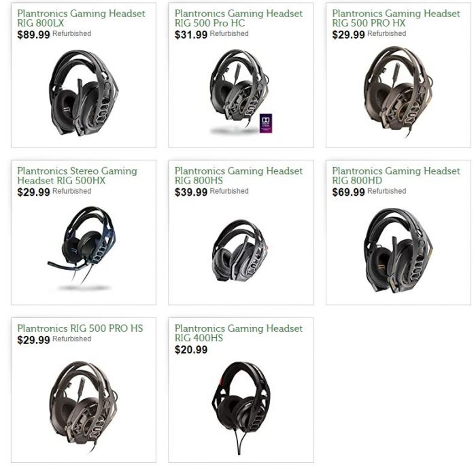
Task: Open the Stereo Gaming Headset RIG 500HX link
Action: [x=77, y=175]
